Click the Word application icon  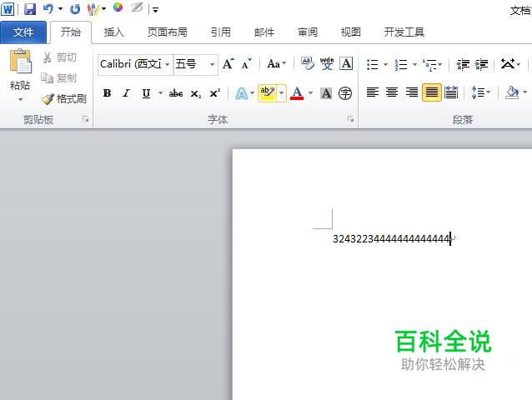point(8,9)
